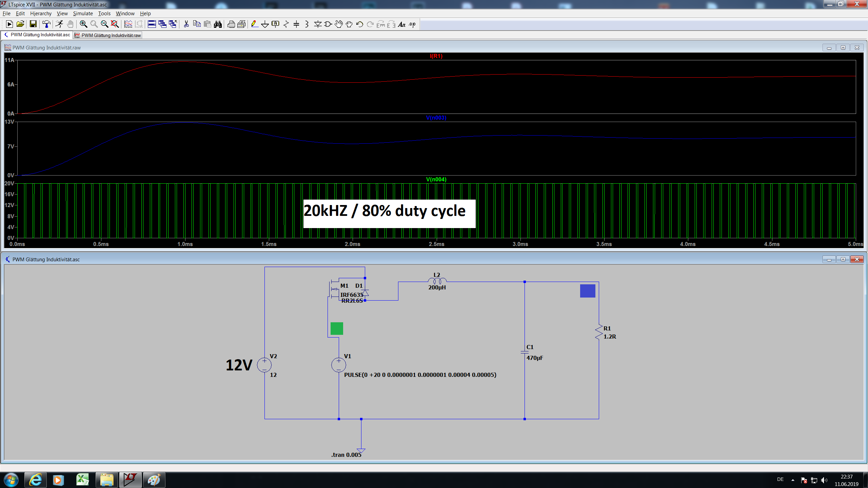The width and height of the screenshot is (868, 488).
Task: Click the 470µF capacitor value
Action: point(535,358)
